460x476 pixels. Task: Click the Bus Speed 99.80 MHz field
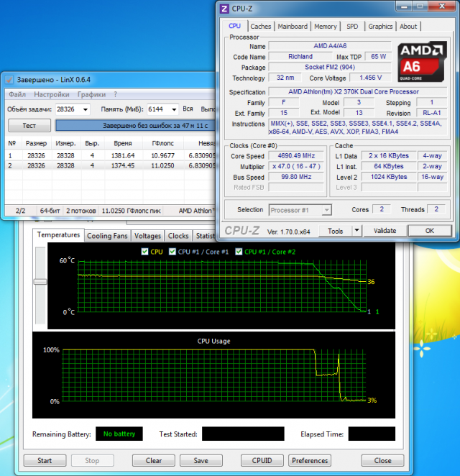(296, 177)
